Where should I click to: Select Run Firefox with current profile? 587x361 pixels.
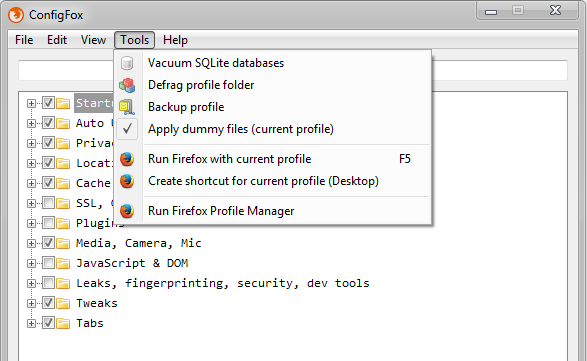(x=273, y=159)
